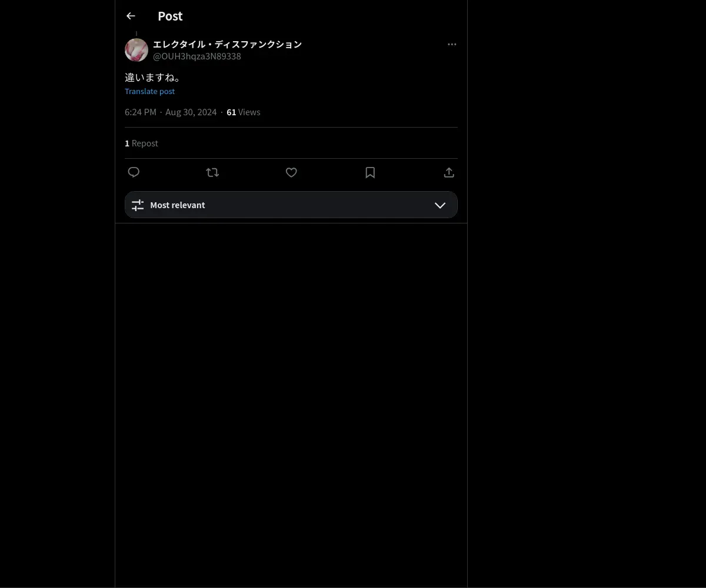The height and width of the screenshot is (588, 706).
Task: Open the @OUH3hqza3N89338 handle
Action: point(197,56)
